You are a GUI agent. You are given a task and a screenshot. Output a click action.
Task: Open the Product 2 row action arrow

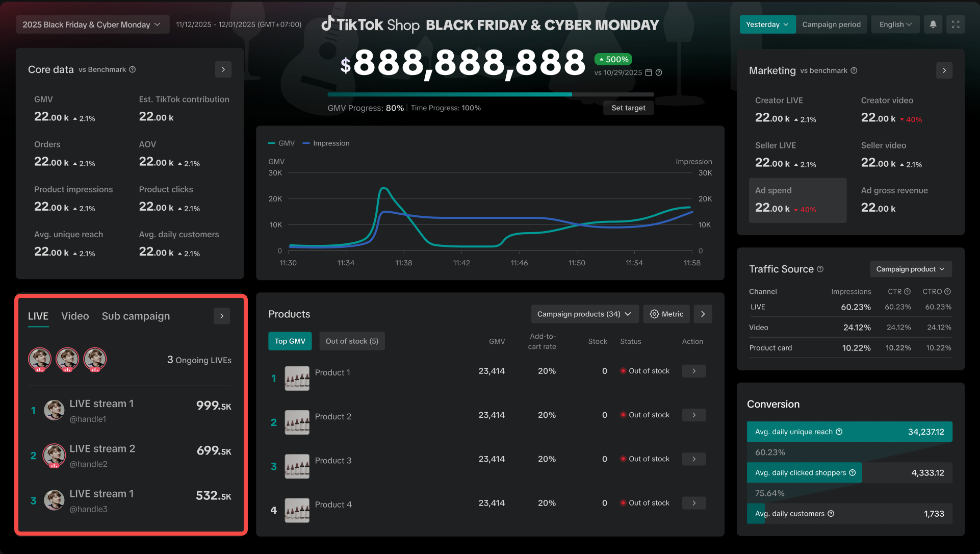[x=694, y=415]
